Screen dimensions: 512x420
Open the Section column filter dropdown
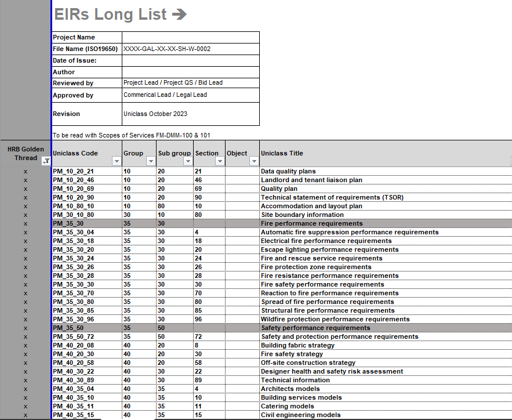coord(220,161)
